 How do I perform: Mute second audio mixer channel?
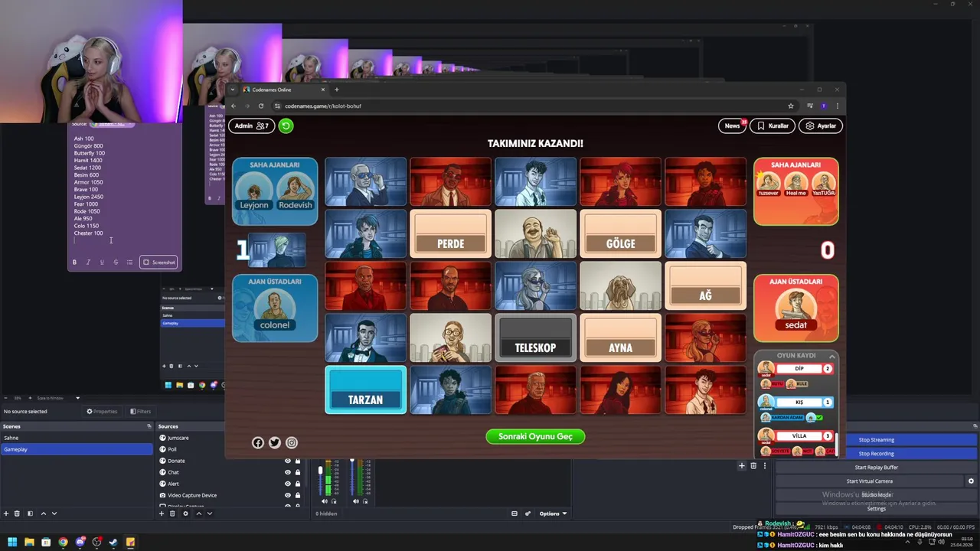coord(355,501)
